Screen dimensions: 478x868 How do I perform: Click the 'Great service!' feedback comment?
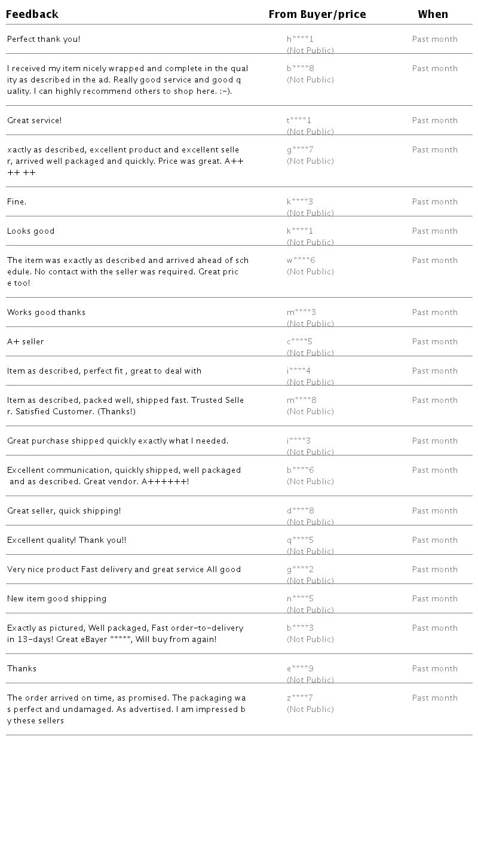(x=35, y=121)
